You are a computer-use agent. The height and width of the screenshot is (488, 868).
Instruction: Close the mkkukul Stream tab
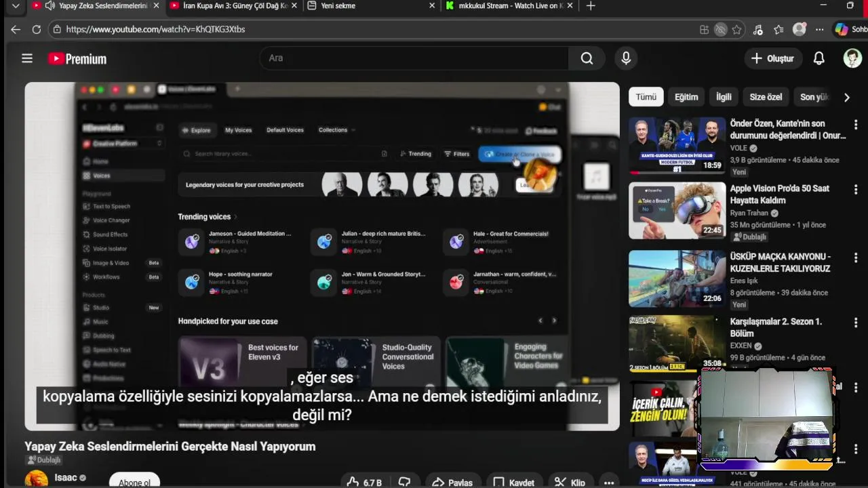[571, 5]
